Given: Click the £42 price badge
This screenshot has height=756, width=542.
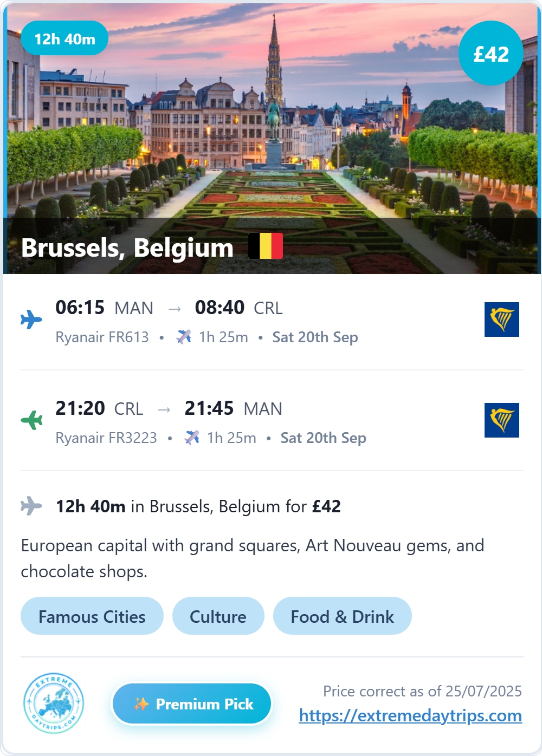Looking at the screenshot, I should [x=491, y=53].
